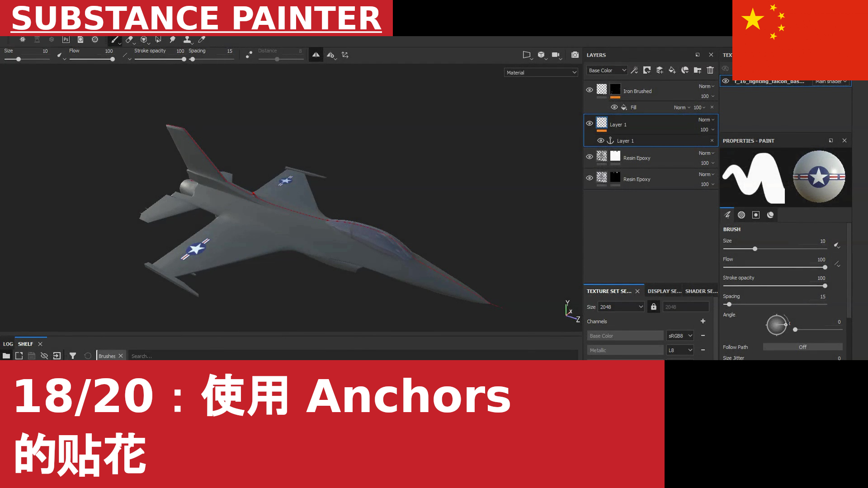Viewport: 868px width, 488px height.
Task: Toggle visibility of the Fill effect
Action: (614, 108)
